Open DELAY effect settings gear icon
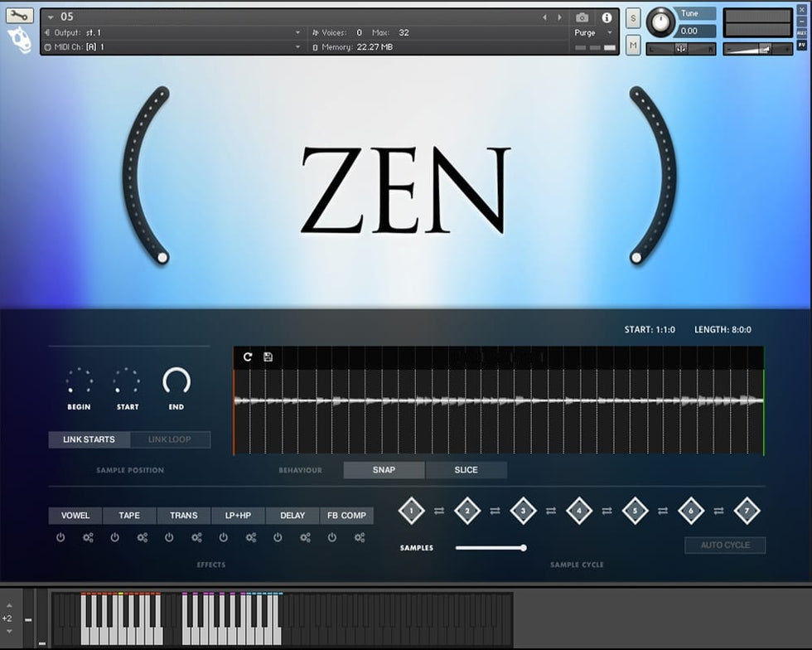This screenshot has height=650, width=812. point(305,537)
